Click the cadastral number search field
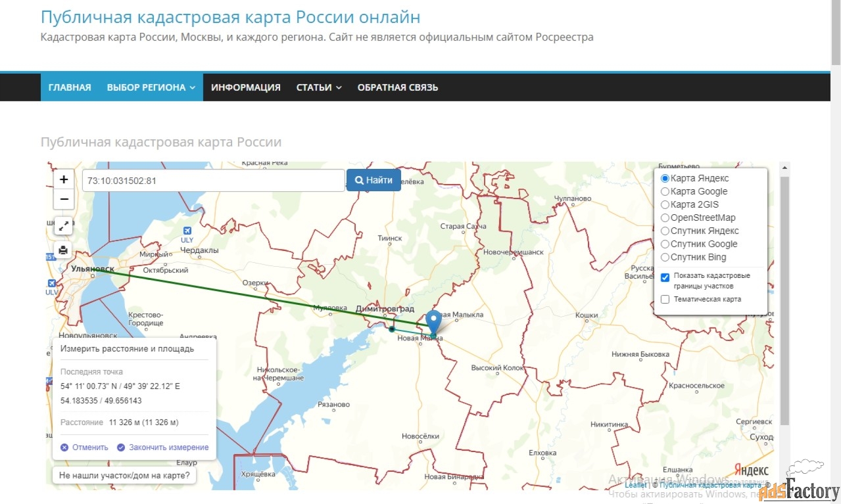 [213, 181]
